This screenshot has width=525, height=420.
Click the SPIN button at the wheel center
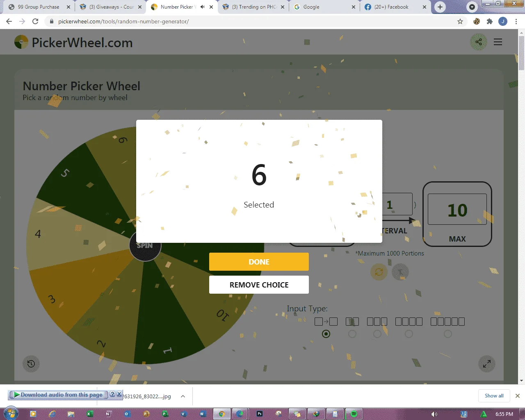pos(145,245)
